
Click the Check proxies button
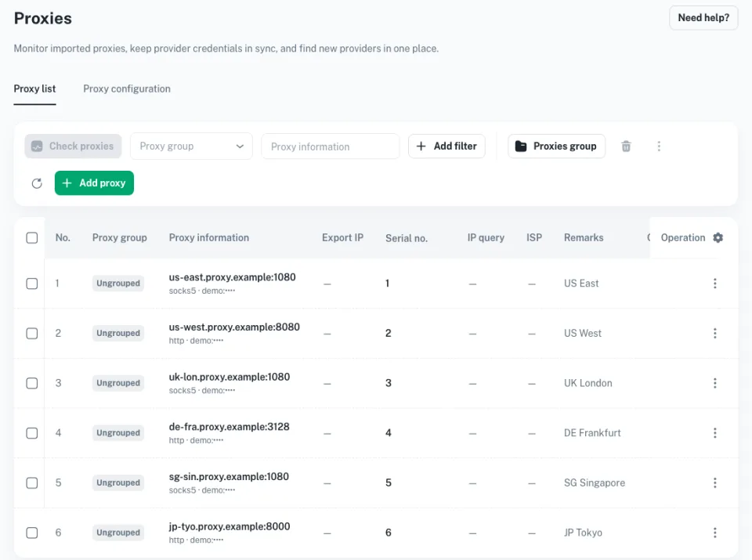point(73,146)
